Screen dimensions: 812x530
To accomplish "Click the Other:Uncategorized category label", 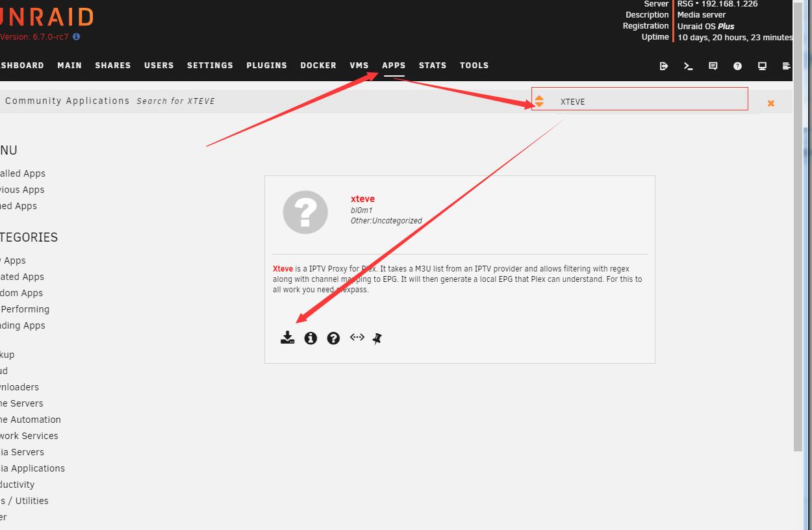I will coord(387,221).
